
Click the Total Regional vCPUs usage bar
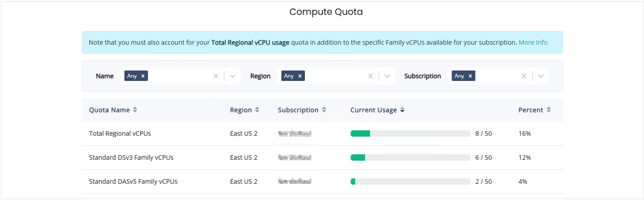coord(410,134)
